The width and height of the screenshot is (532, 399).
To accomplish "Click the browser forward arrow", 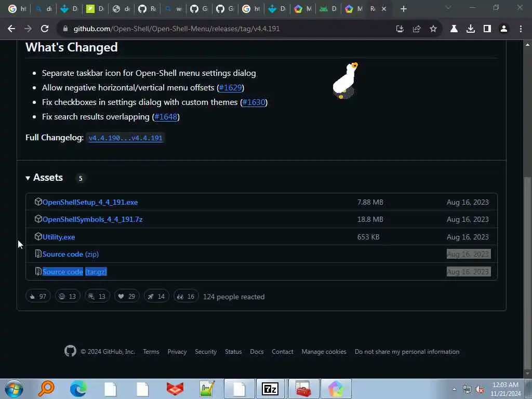I will click(x=28, y=29).
